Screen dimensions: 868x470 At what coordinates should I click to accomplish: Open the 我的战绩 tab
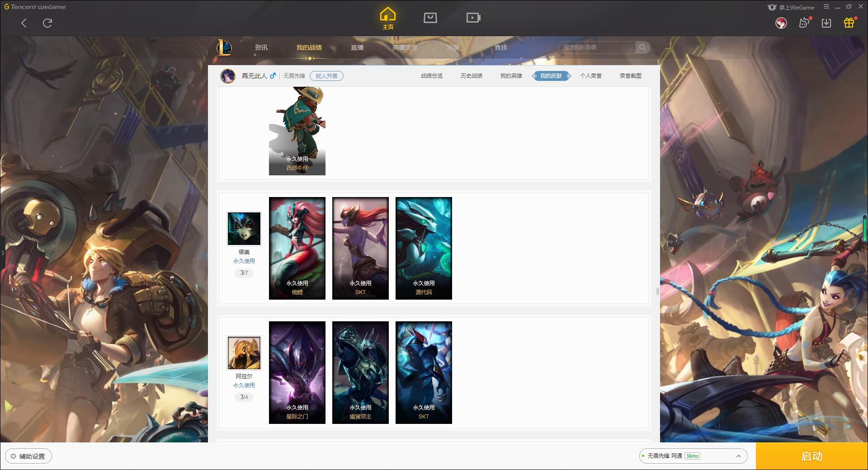tap(309, 47)
